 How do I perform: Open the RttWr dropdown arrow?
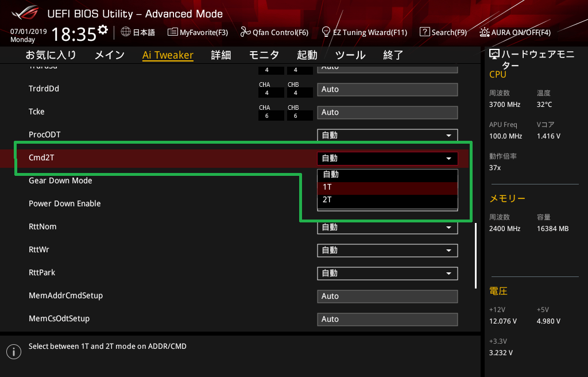(448, 251)
